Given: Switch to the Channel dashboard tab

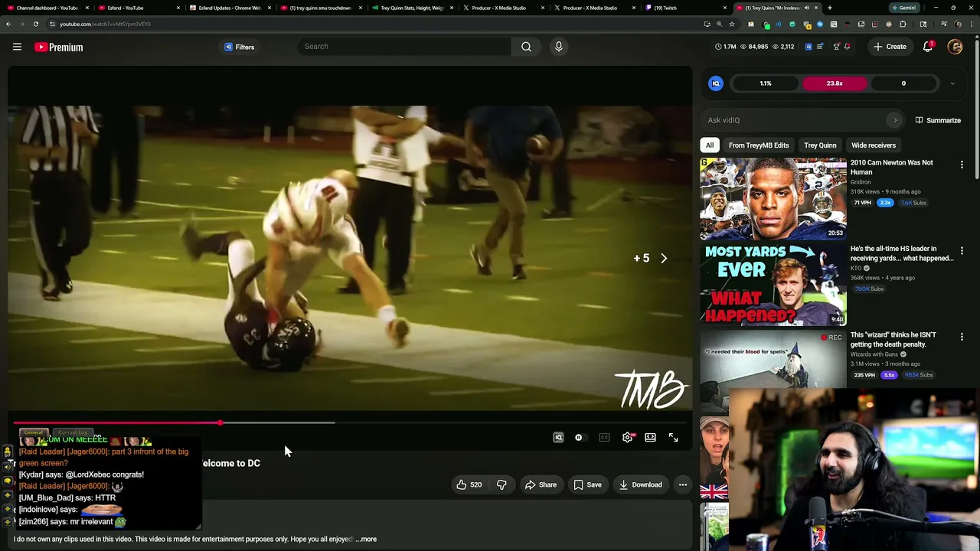Looking at the screenshot, I should point(47,8).
